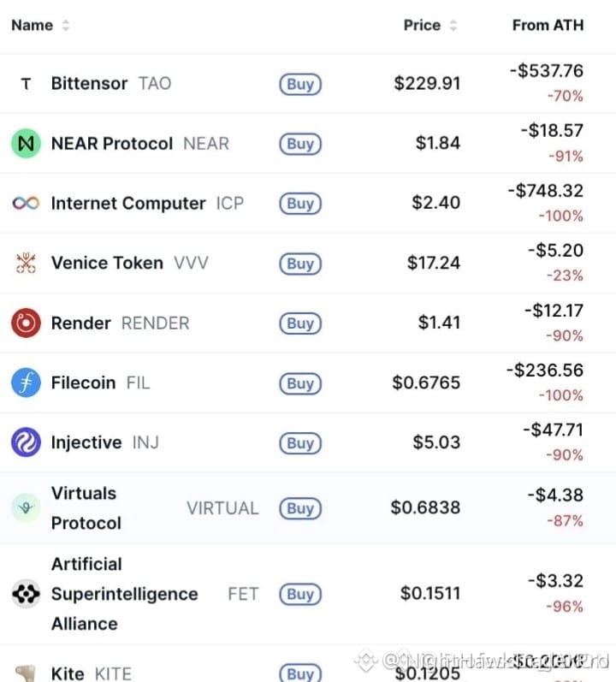
Task: Click the From ATH column header
Action: click(x=548, y=25)
